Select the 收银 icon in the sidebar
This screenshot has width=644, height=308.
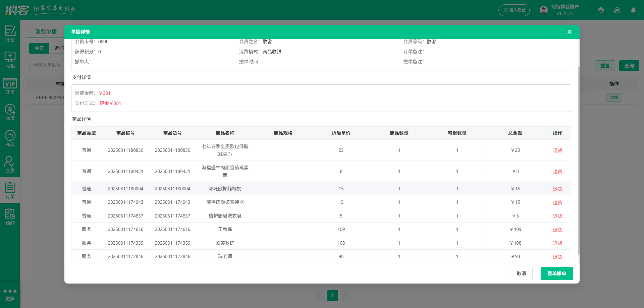tap(10, 60)
